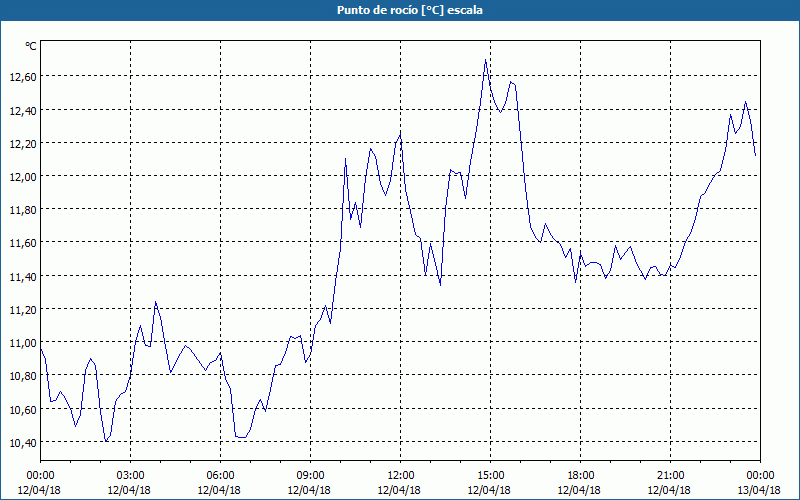
Task: Select the 12/04/18 date under 09:00
Action: 309,490
